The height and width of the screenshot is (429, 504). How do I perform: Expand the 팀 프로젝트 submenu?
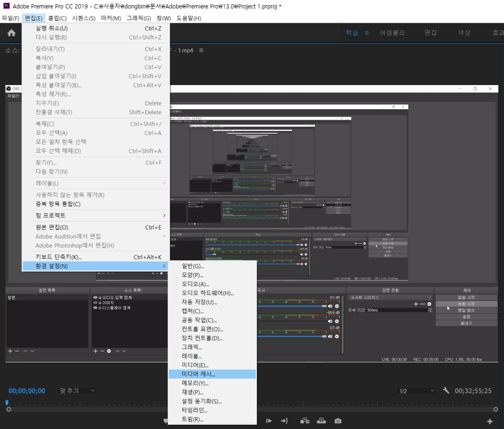[96, 216]
